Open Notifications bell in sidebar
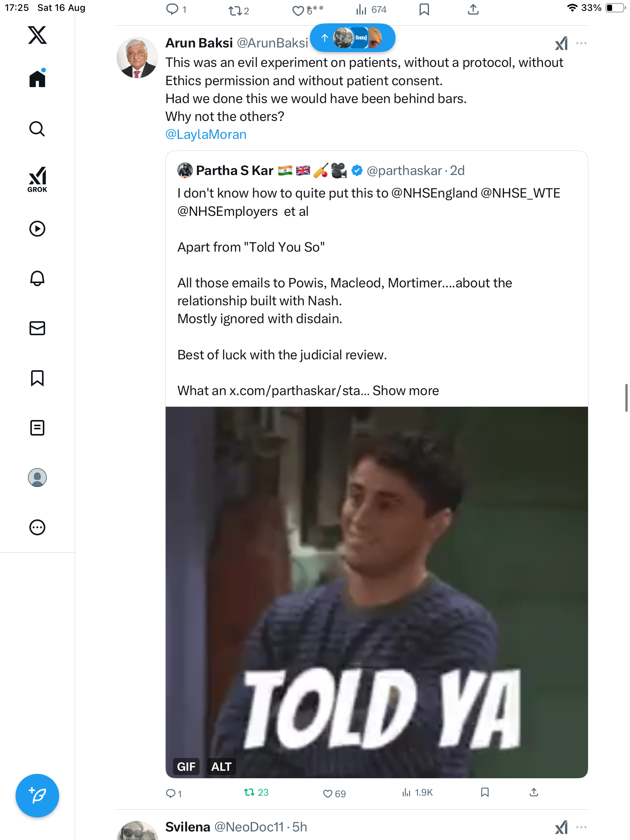The height and width of the screenshot is (840, 630). (x=37, y=278)
